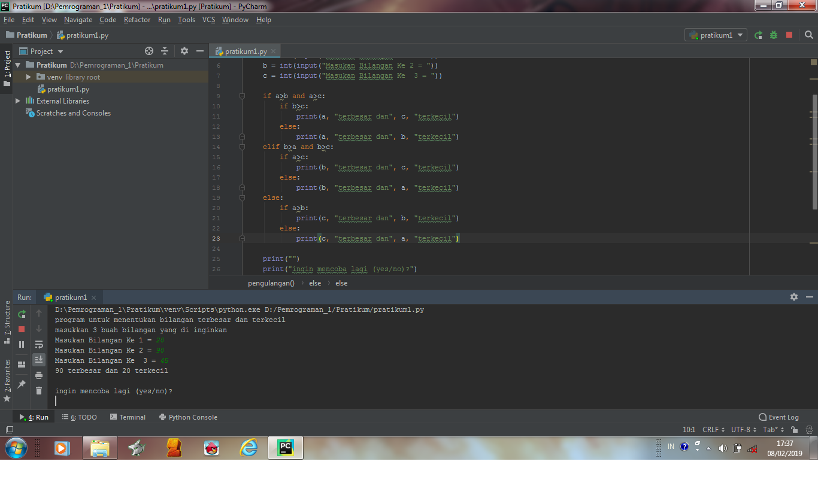Screen dimensions: 818x504
Task: Change CRLF line separator
Action: point(713,430)
